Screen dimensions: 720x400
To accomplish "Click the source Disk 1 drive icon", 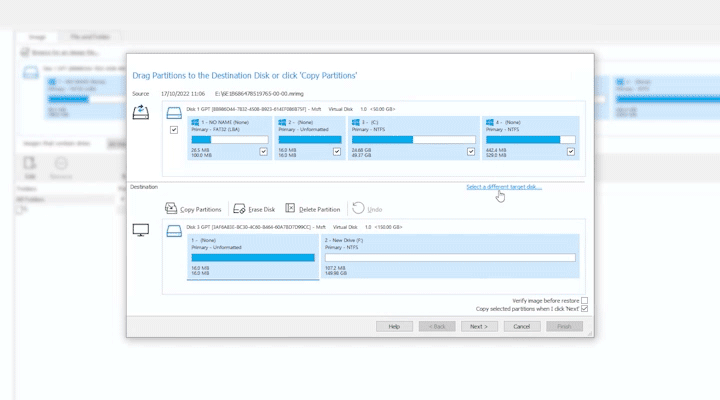I will [174, 112].
